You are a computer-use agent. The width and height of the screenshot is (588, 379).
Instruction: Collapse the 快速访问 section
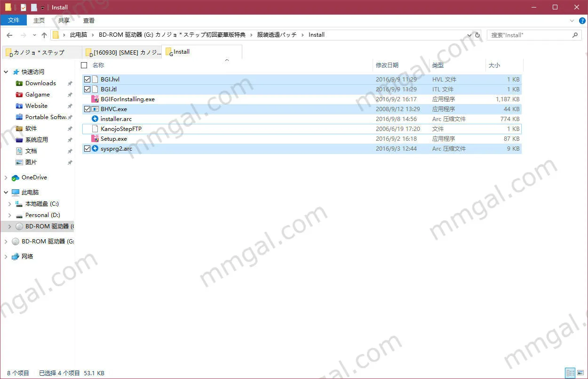tap(6, 72)
